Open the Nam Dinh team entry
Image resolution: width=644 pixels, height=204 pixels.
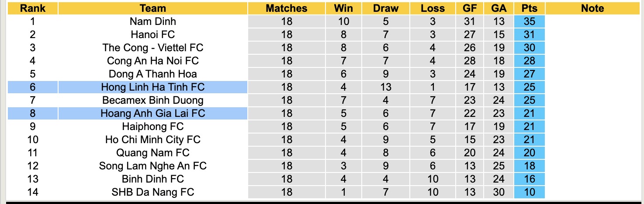pos(153,21)
